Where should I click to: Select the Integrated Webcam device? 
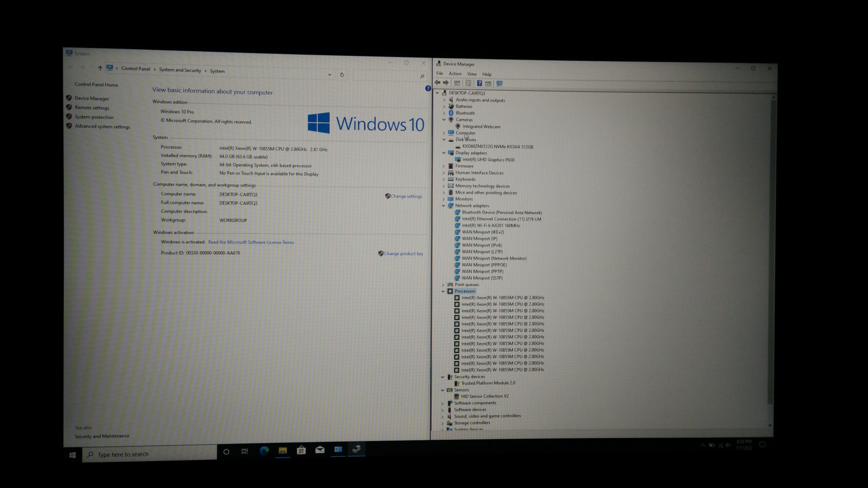click(x=481, y=126)
